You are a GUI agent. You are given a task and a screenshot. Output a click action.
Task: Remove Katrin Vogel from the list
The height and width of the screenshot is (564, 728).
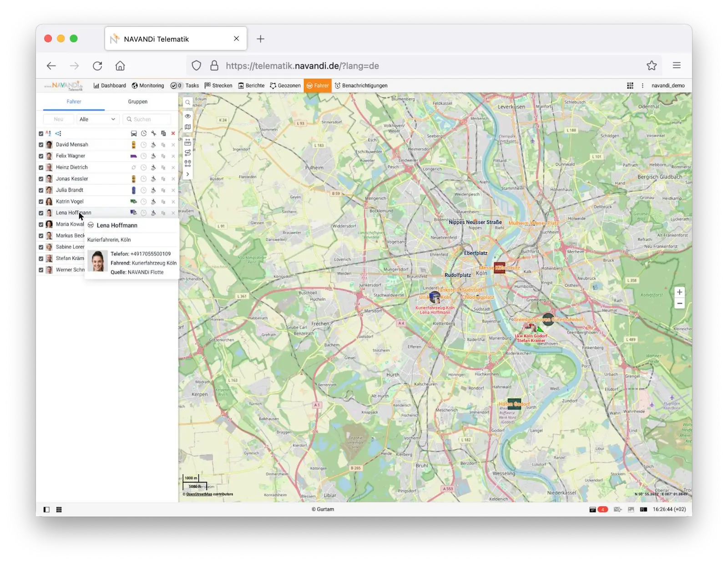point(173,202)
